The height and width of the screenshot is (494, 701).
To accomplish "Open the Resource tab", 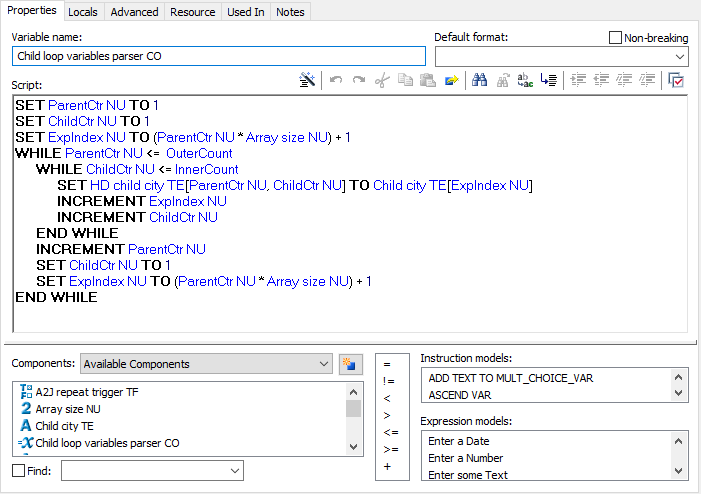I will coord(193,12).
